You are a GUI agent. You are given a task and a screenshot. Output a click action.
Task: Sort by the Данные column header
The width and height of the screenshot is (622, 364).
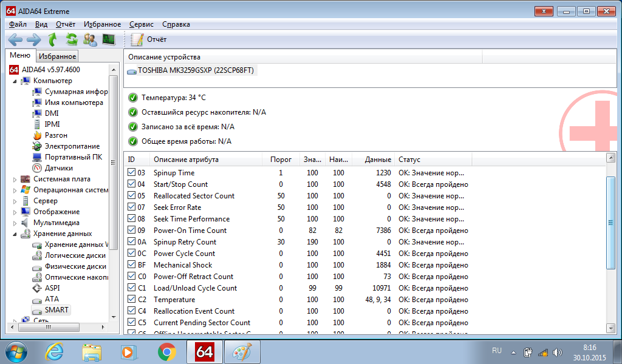(x=373, y=160)
